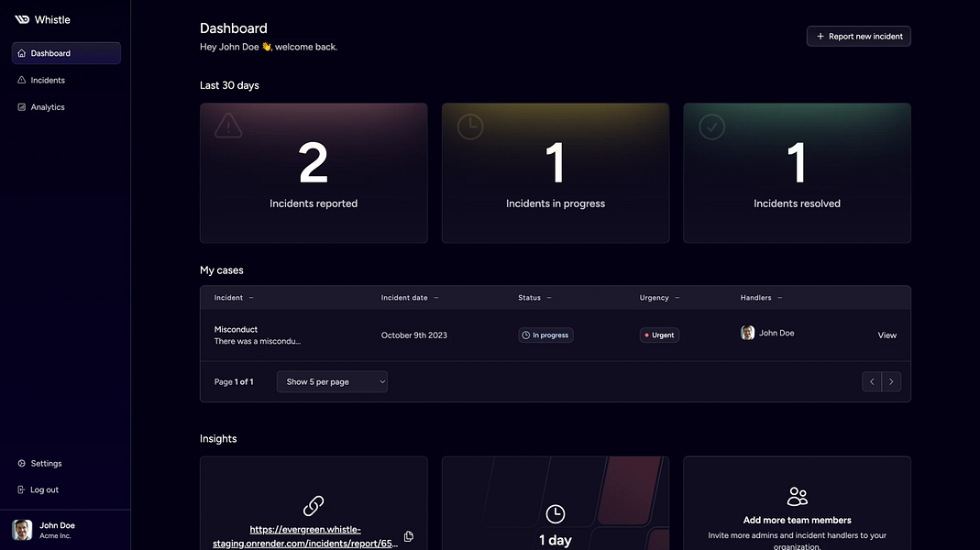980x550 pixels.
Task: Click the Settings gear icon
Action: (x=22, y=463)
